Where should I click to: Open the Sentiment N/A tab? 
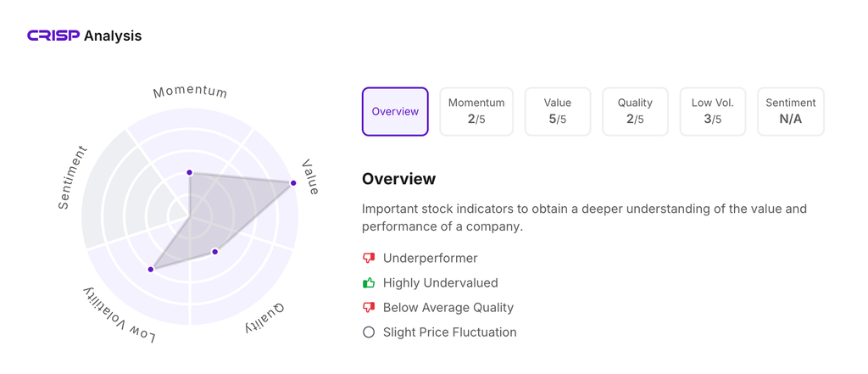[x=790, y=111]
